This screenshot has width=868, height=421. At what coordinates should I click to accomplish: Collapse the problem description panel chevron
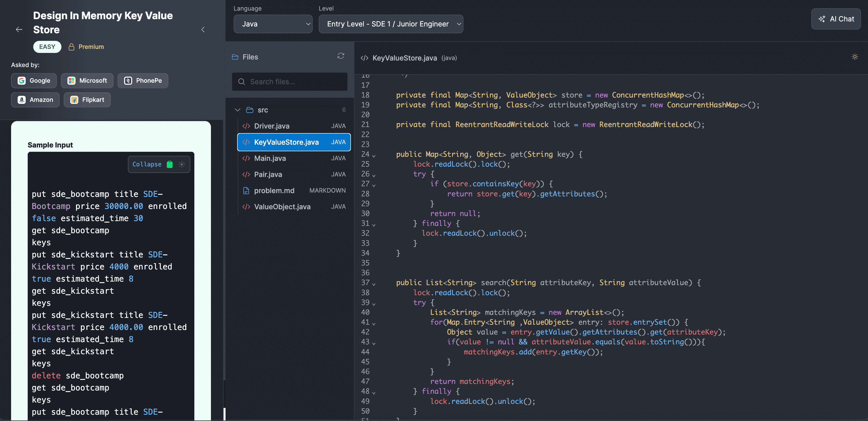[203, 30]
